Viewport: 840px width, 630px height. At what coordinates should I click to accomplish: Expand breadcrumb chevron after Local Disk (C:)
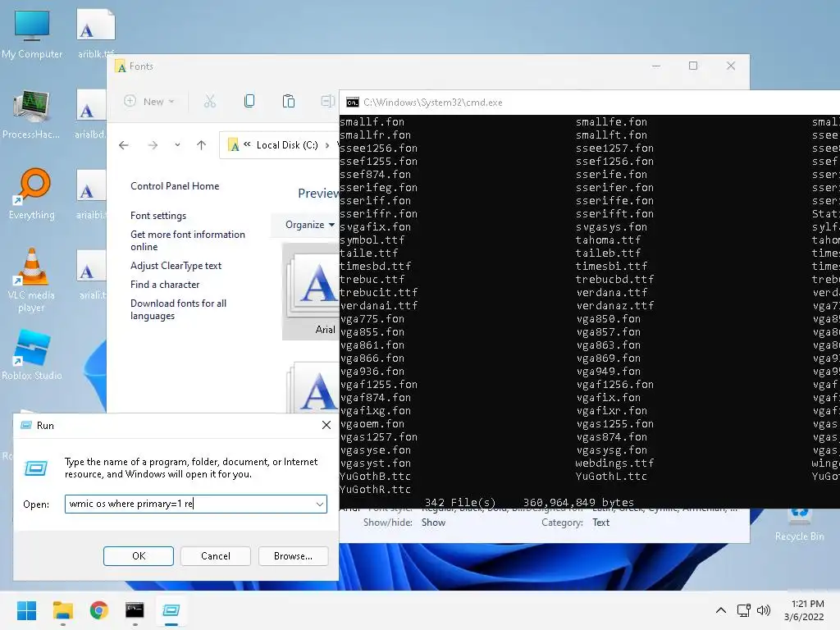coord(326,145)
